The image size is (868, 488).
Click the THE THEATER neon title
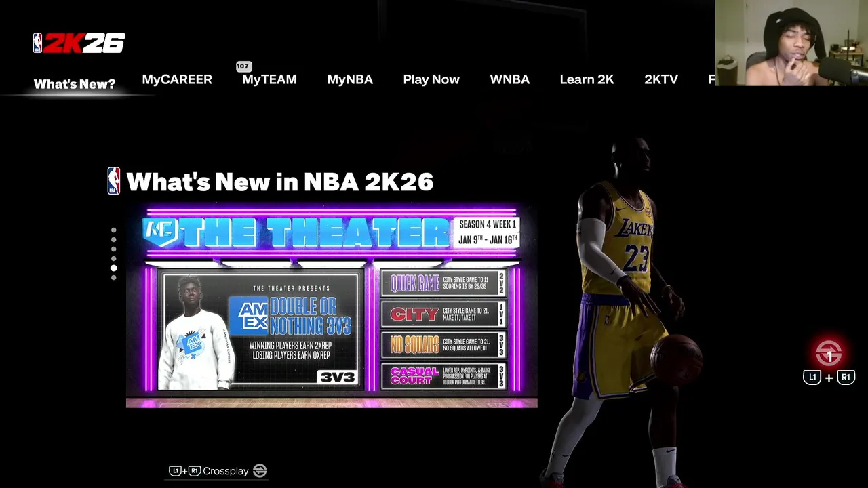tap(313, 234)
